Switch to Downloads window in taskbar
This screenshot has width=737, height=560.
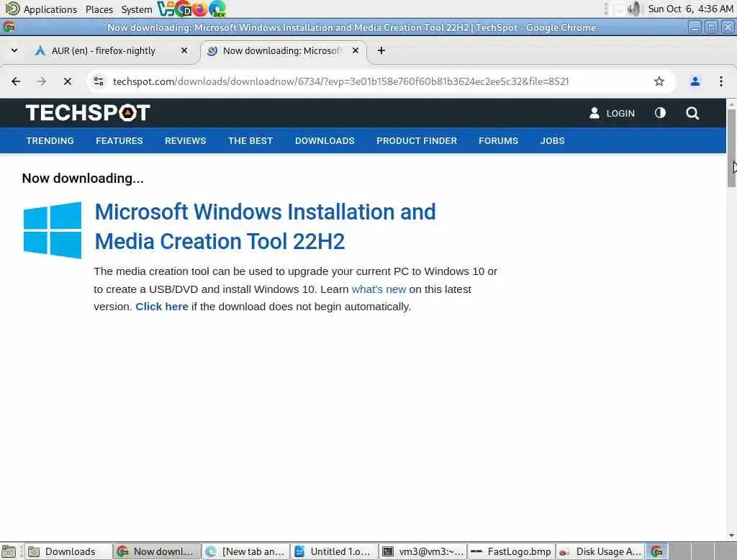68,551
